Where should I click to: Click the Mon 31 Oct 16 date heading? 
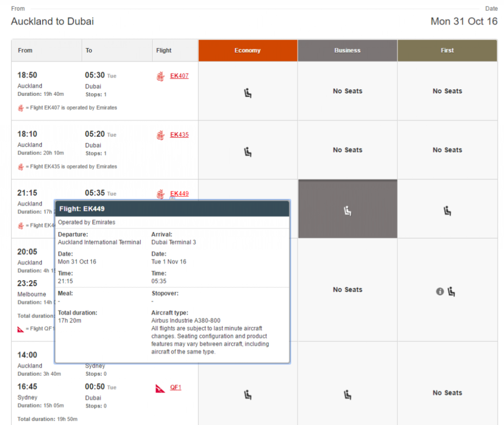tap(464, 21)
